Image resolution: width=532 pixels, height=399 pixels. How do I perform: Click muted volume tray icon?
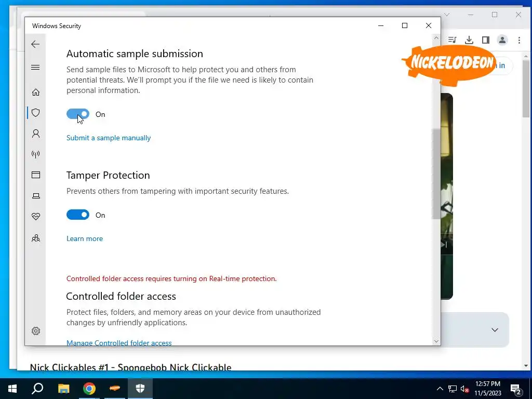(464, 389)
